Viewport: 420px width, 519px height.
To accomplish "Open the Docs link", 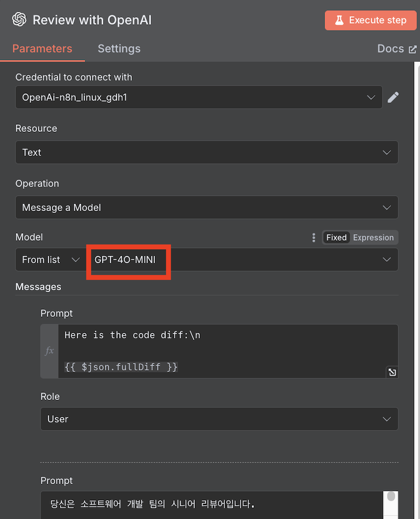I will point(396,49).
